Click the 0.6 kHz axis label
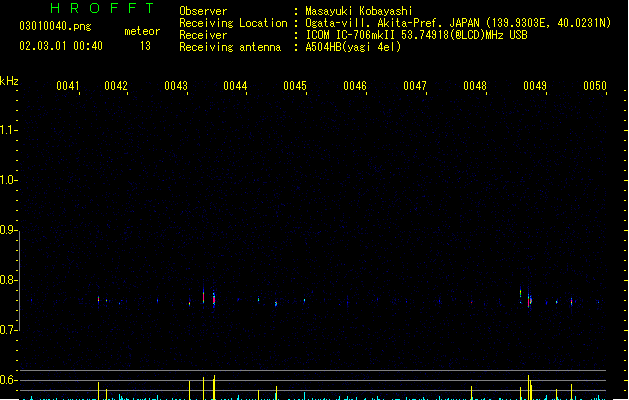Viewport: 629px width, 400px height. (7, 380)
